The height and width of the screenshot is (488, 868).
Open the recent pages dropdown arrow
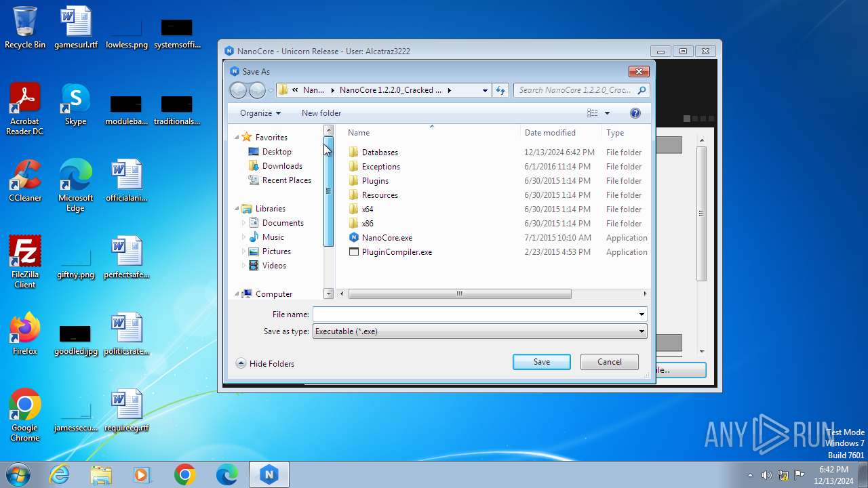pyautogui.click(x=271, y=90)
